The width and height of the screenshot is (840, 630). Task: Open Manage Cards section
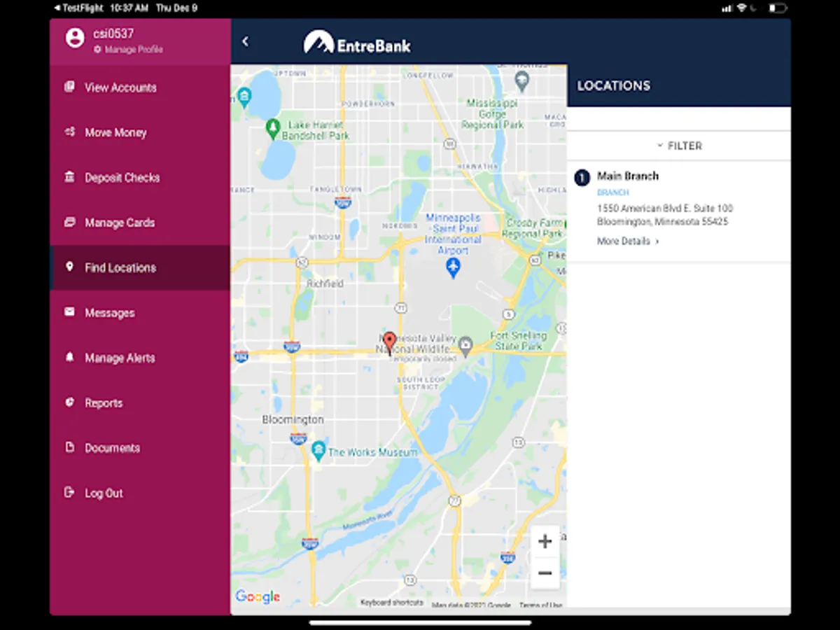click(140, 223)
